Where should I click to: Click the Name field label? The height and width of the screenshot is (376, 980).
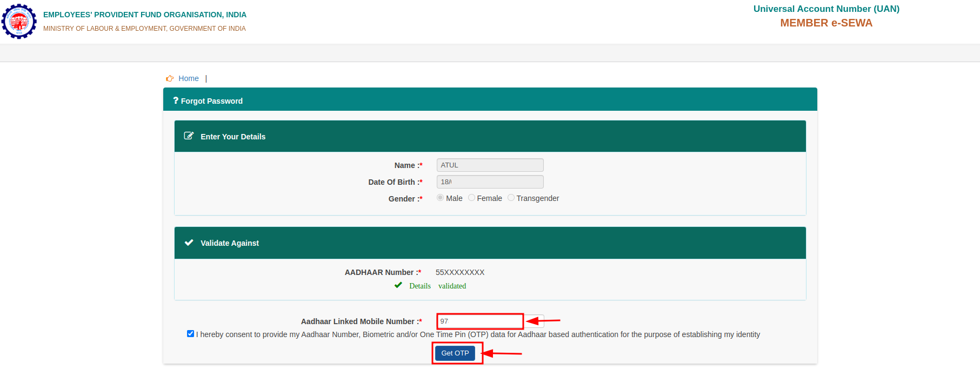[x=409, y=165]
